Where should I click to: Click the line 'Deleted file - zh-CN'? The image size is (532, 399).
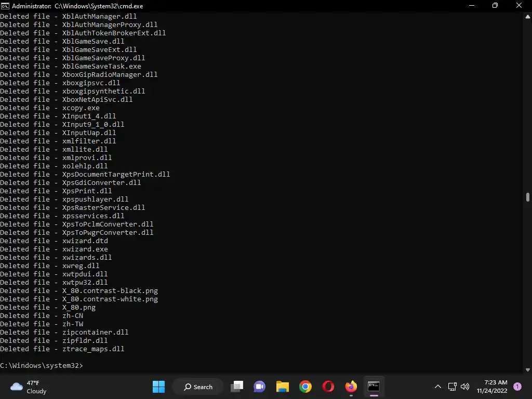(x=42, y=315)
